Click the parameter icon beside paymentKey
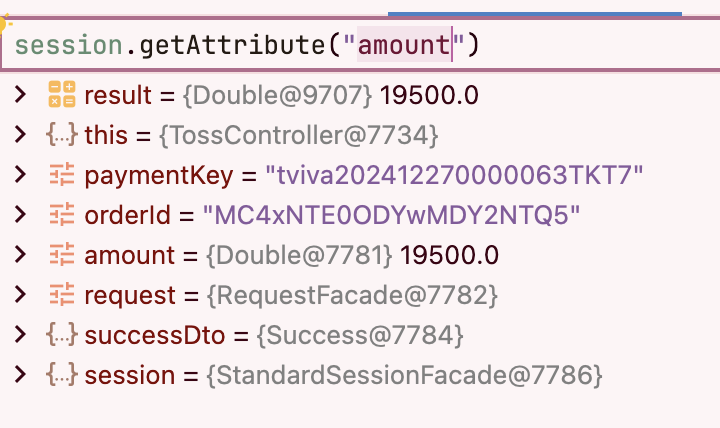This screenshot has height=428, width=720. [62, 175]
